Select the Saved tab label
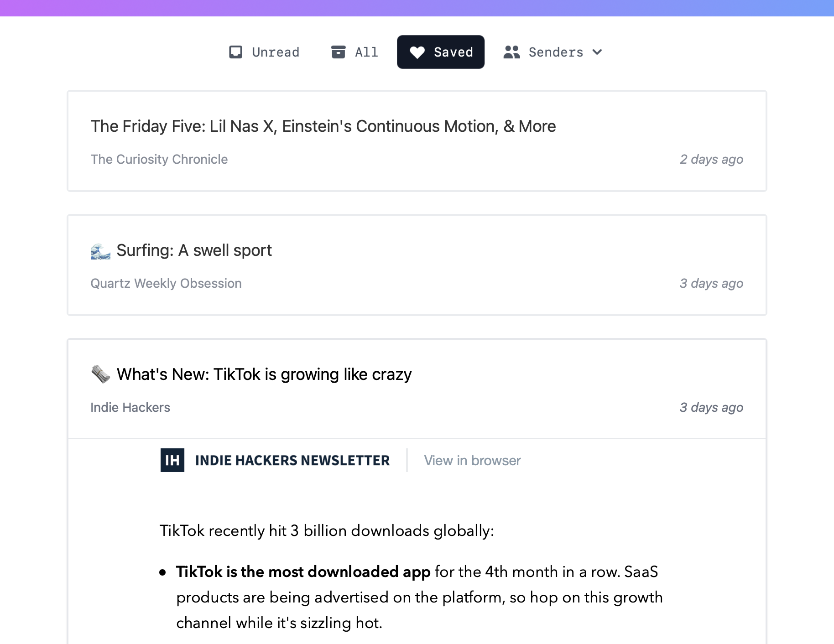 [453, 52]
